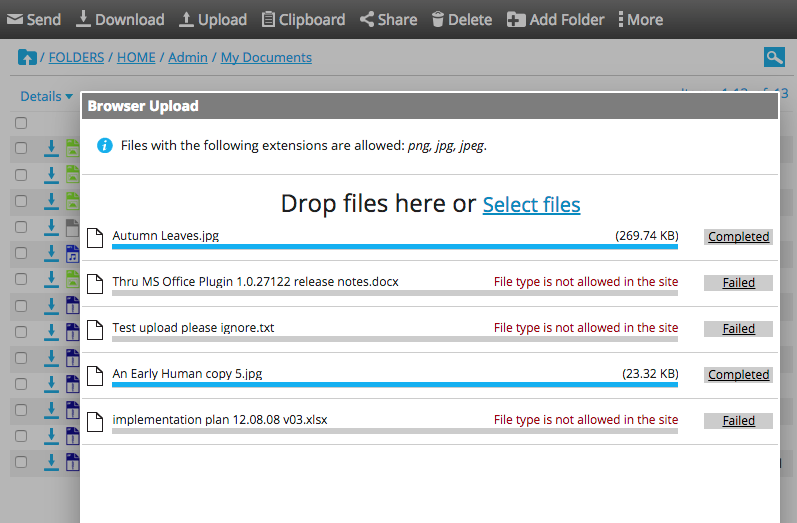Image resolution: width=797 pixels, height=523 pixels.
Task: Click Failed status for Test upload please ignore.txt
Action: pos(738,329)
